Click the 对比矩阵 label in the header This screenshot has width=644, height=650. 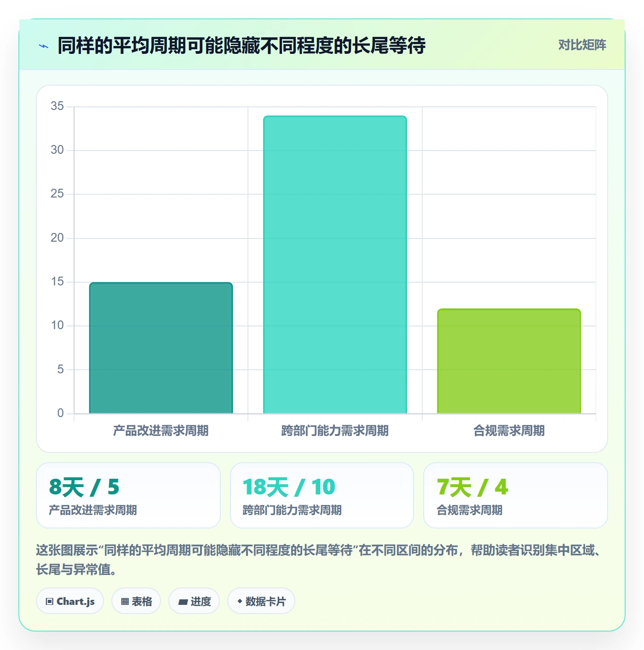(582, 45)
